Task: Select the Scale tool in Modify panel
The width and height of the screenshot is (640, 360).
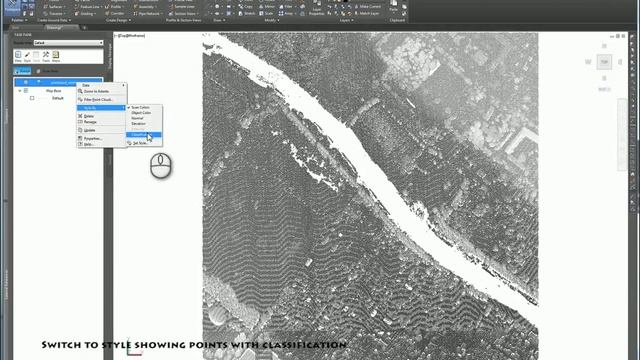Action: pos(266,13)
